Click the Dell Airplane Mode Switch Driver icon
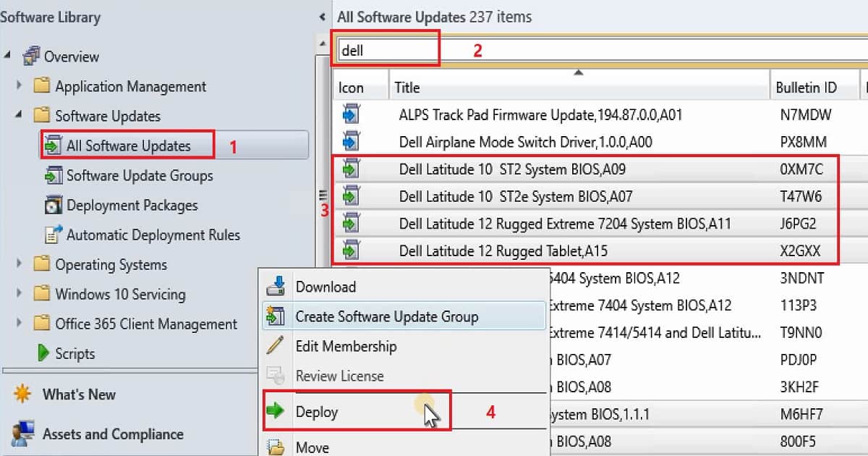The width and height of the screenshot is (868, 456). coord(351,141)
